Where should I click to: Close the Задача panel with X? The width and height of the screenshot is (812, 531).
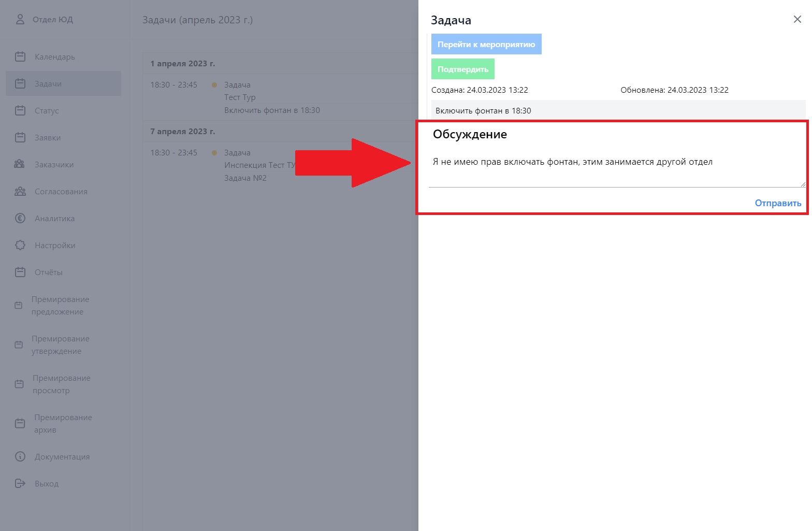tap(797, 19)
